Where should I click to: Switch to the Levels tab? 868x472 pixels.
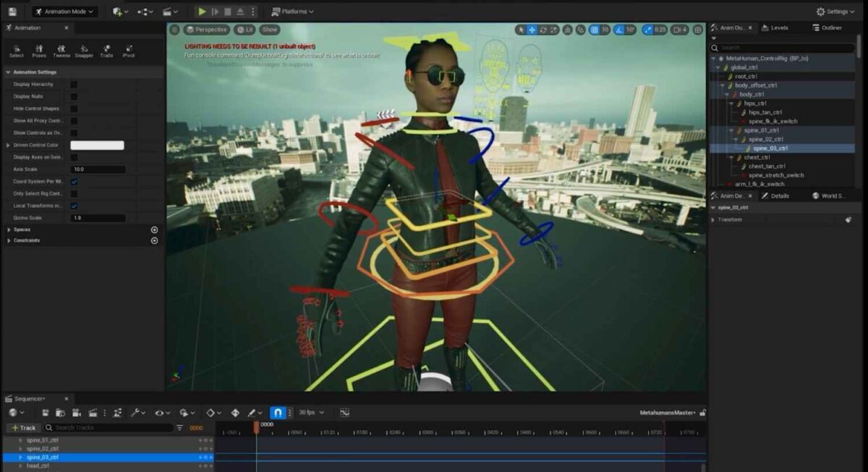pos(780,28)
